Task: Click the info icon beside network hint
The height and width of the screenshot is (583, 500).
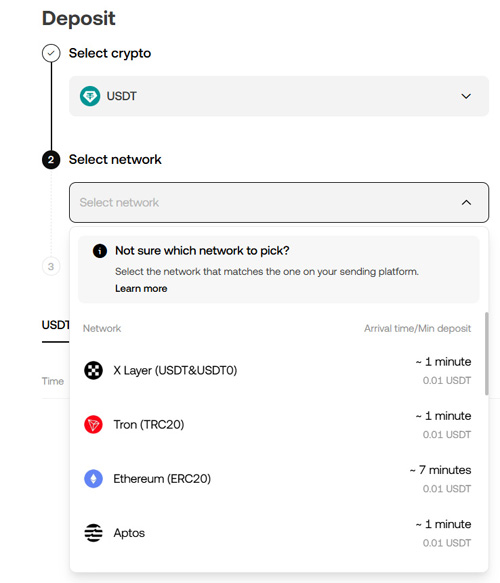Action: tap(100, 251)
